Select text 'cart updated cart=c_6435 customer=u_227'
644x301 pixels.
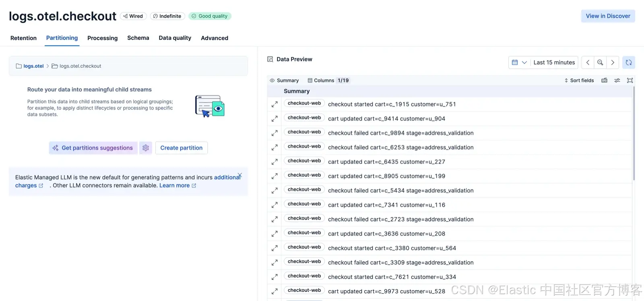coord(386,162)
